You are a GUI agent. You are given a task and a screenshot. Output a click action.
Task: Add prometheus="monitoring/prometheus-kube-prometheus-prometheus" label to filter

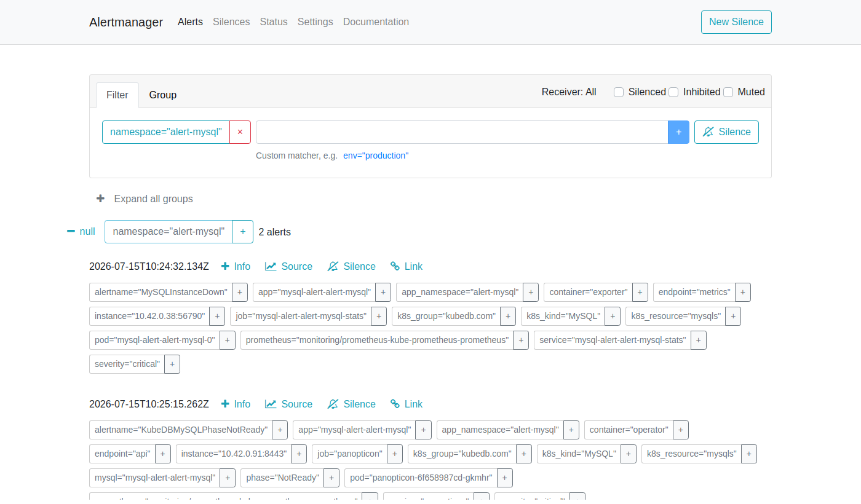pos(521,340)
